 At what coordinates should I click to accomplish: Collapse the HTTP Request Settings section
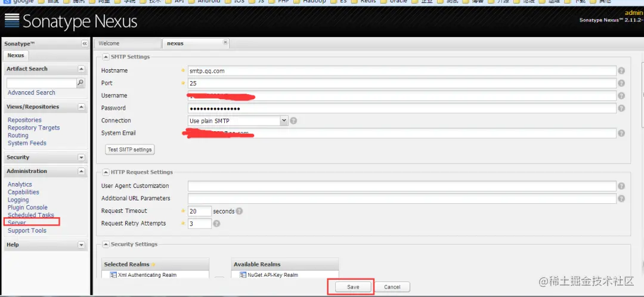pos(106,172)
